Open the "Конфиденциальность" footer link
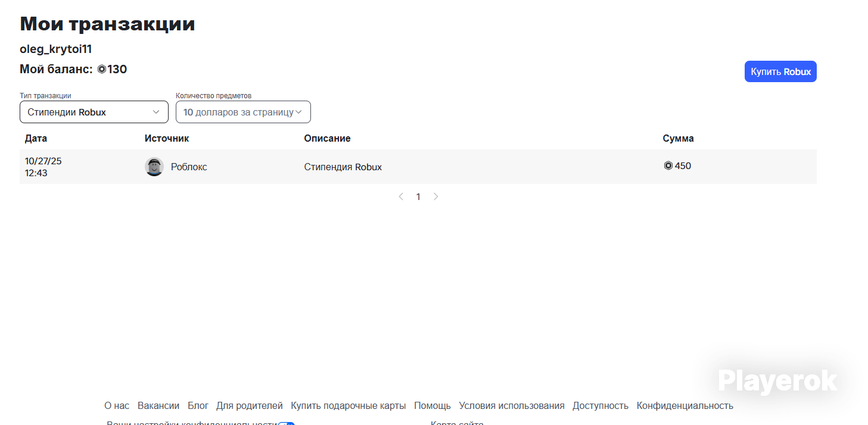 point(685,405)
